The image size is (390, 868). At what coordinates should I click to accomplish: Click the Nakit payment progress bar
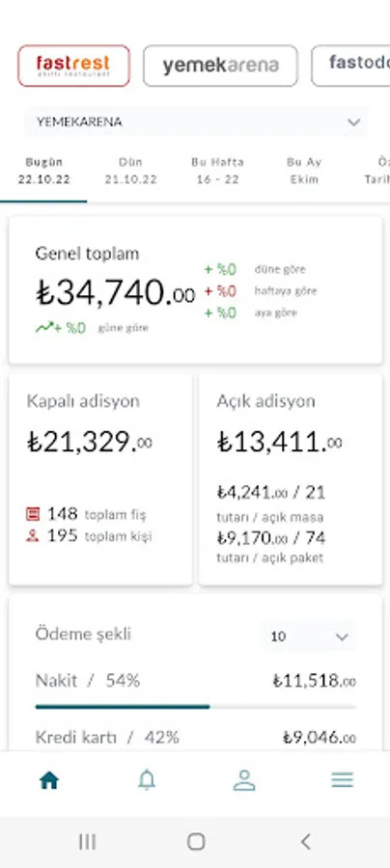(x=196, y=707)
